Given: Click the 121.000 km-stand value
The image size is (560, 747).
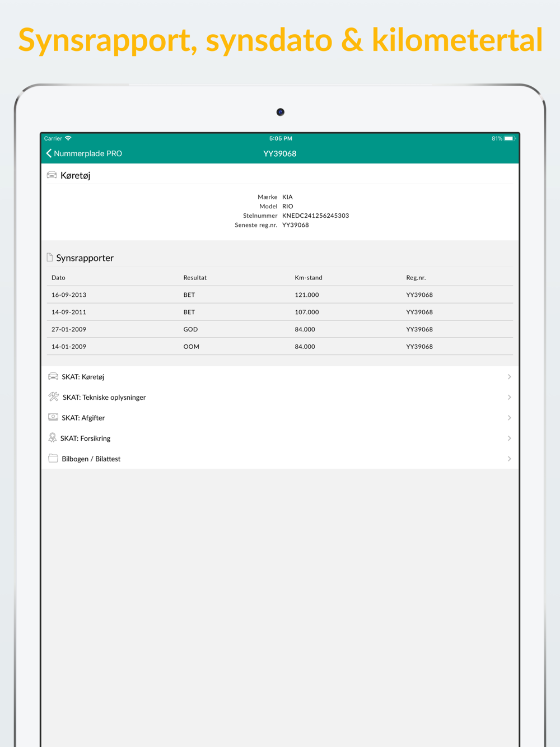Looking at the screenshot, I should (x=307, y=295).
